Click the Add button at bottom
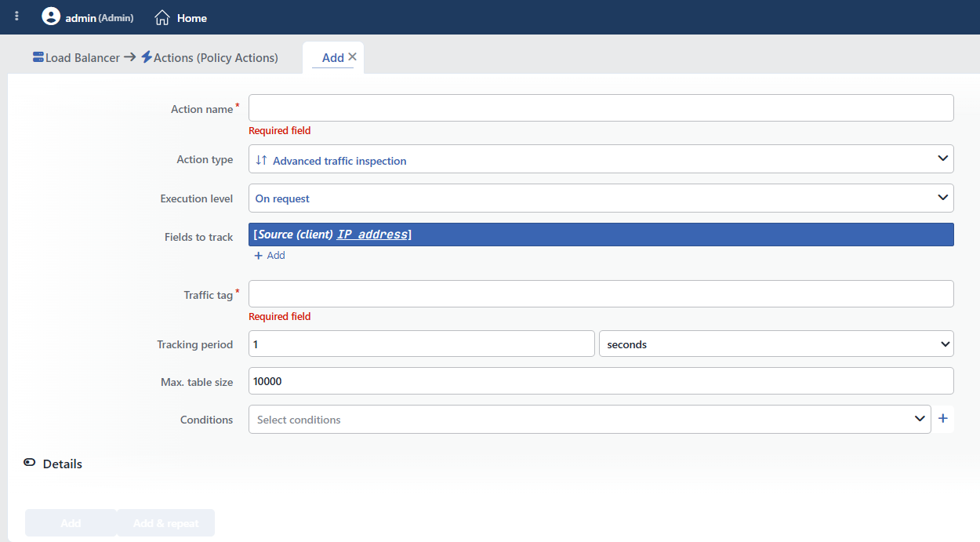The height and width of the screenshot is (542, 980). pyautogui.click(x=71, y=523)
